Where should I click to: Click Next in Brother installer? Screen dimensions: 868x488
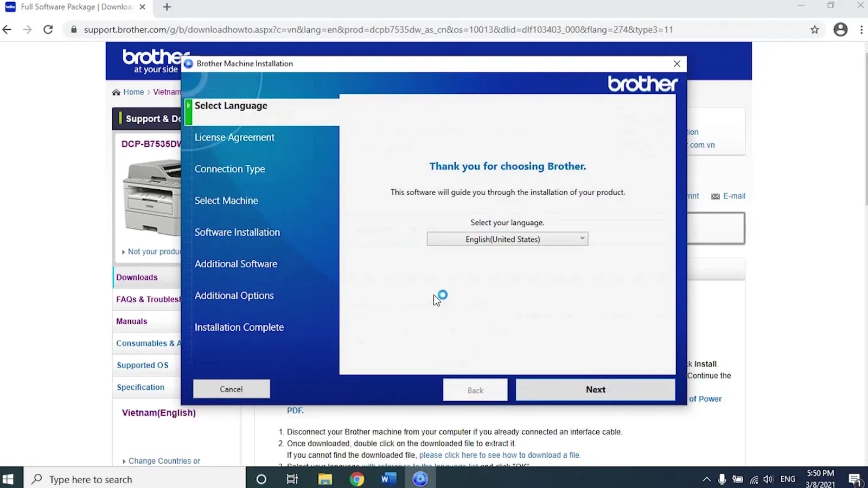pyautogui.click(x=595, y=389)
